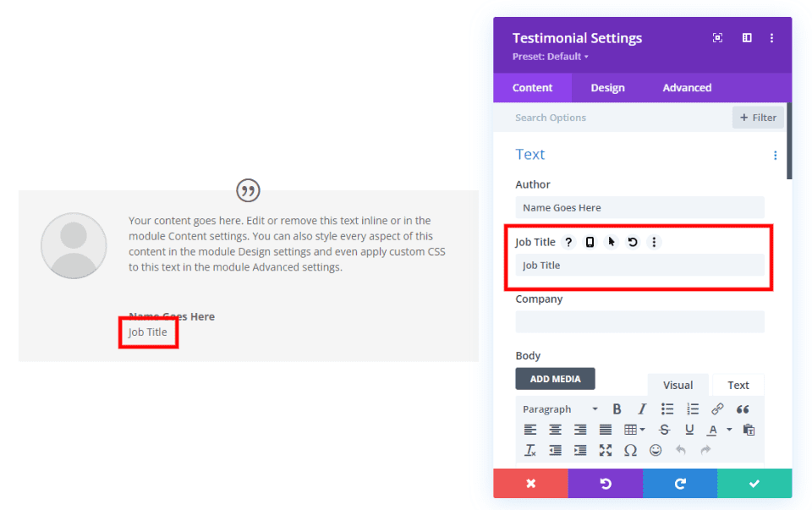Open the Preset: Default dropdown

[x=551, y=57]
